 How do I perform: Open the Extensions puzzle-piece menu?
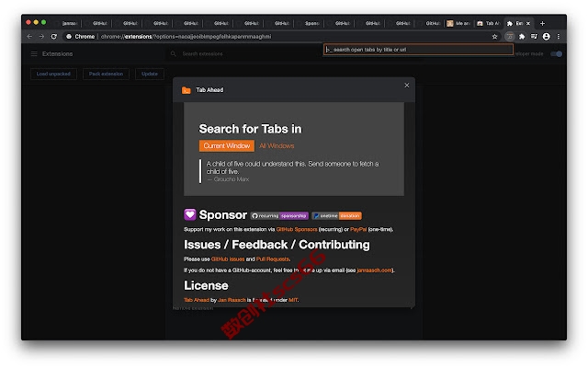pos(522,37)
